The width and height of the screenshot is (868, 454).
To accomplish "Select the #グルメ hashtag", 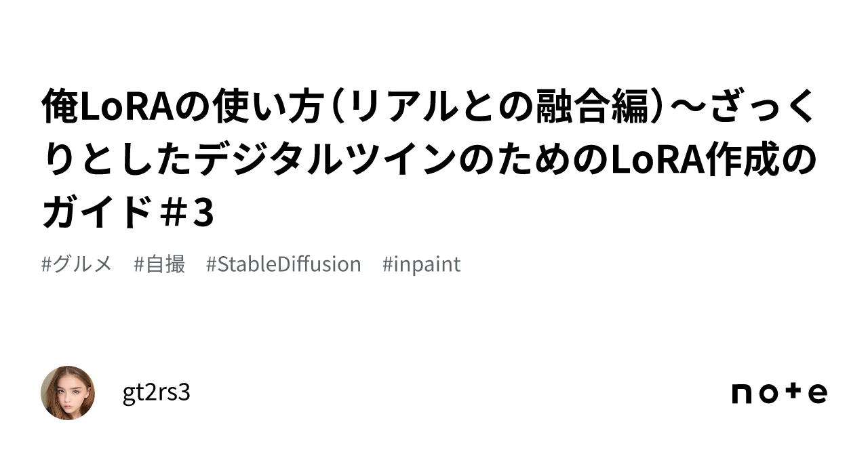I will point(77,264).
